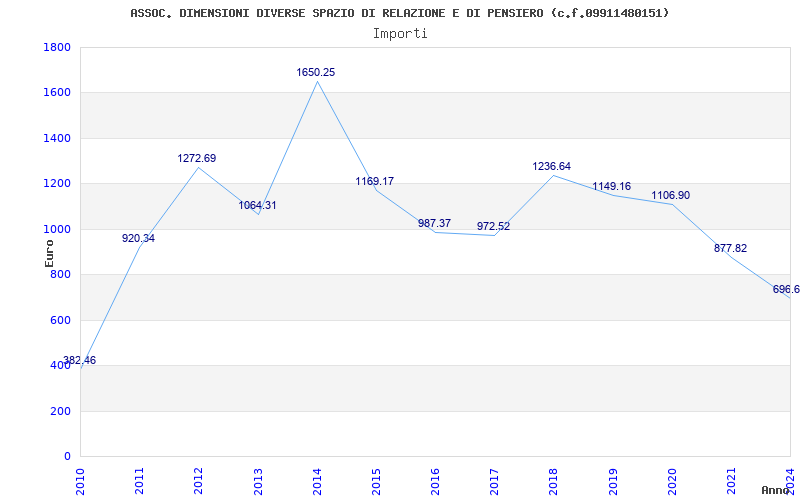Viewport: 800px width, 500px height.
Task: Click the Importi chart subtitle
Action: [400, 33]
